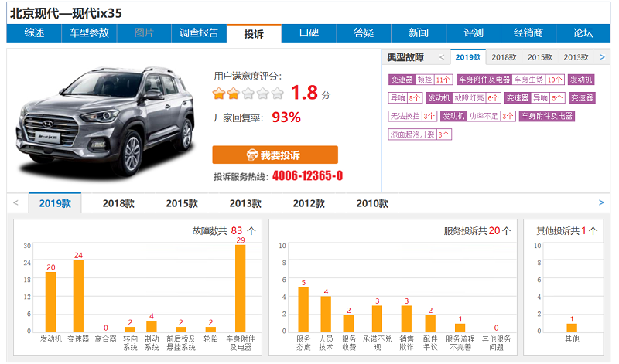
Task: Select 2018款 tab above the charts
Action: tap(118, 203)
